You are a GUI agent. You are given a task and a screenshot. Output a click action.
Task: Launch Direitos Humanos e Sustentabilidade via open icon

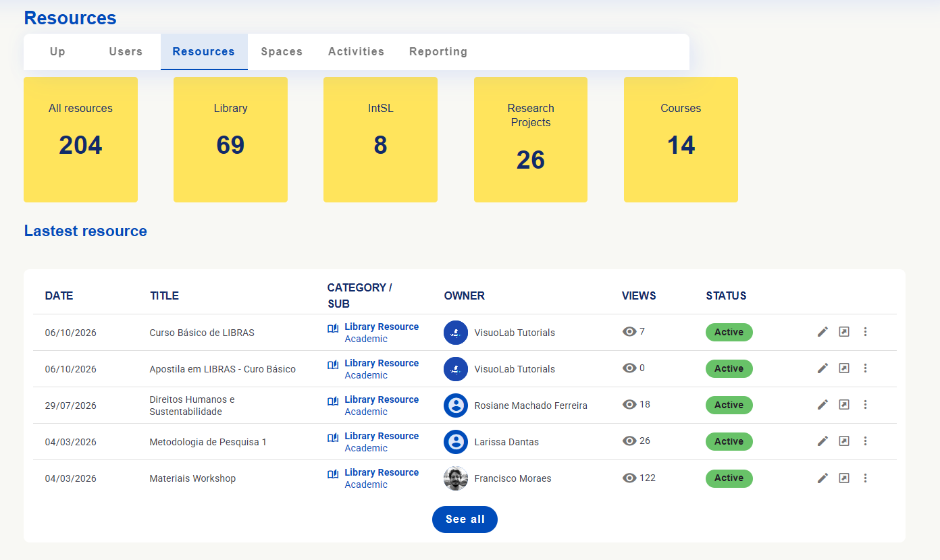[x=844, y=405]
